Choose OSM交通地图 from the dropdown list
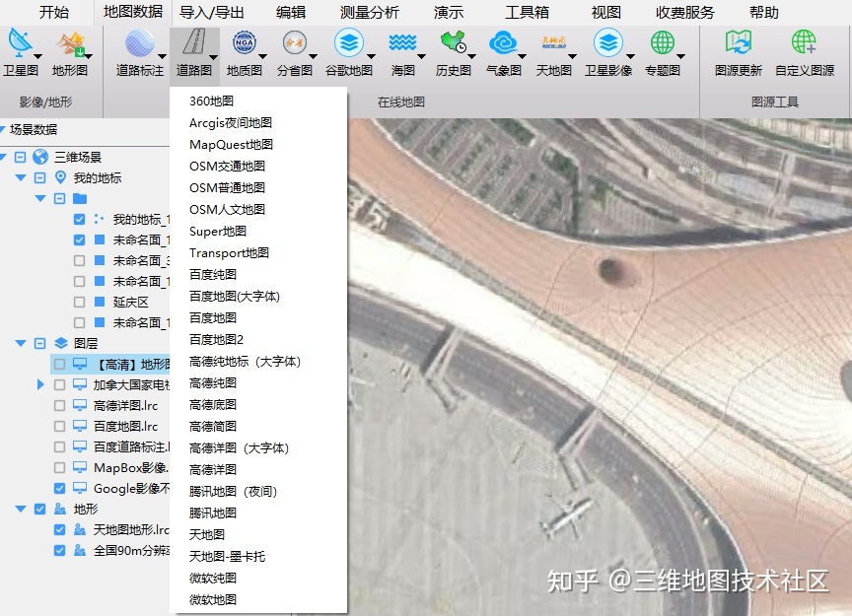This screenshot has height=616, width=852. click(227, 167)
